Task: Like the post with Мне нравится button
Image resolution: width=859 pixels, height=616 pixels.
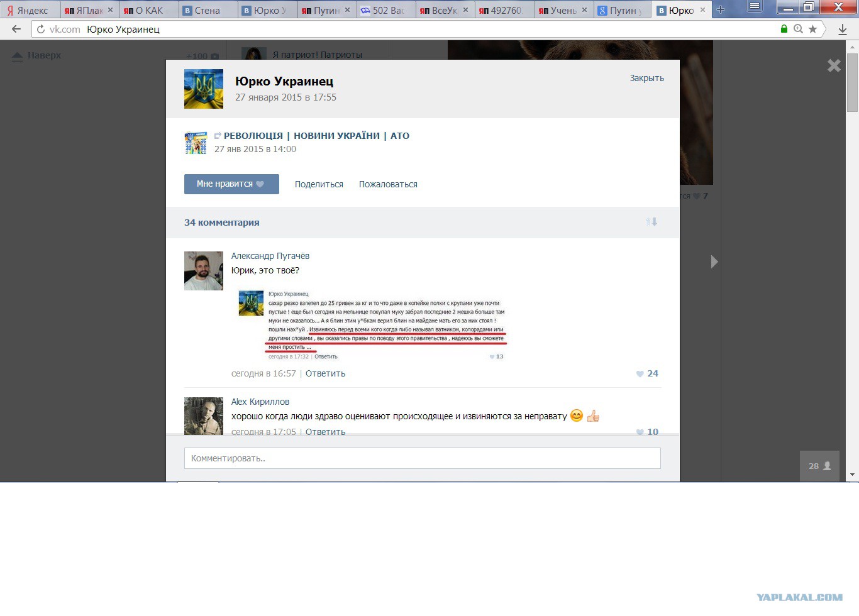Action: point(231,184)
